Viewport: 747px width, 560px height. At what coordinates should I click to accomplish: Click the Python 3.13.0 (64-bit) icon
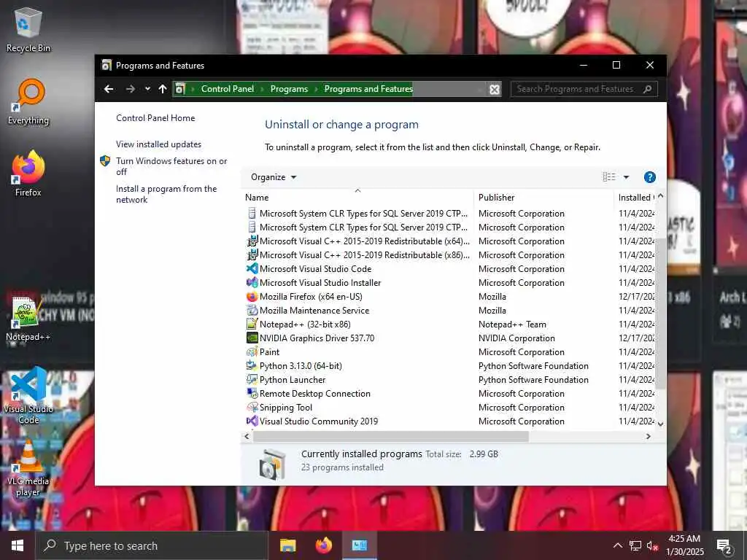tap(252, 366)
